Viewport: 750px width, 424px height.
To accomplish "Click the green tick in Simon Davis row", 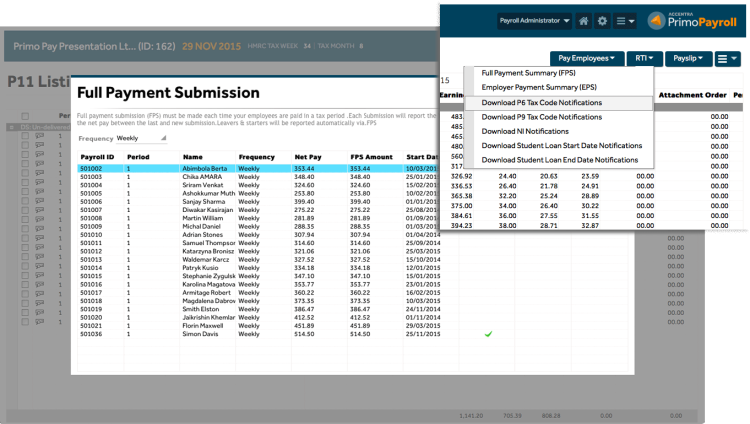I will coord(488,334).
